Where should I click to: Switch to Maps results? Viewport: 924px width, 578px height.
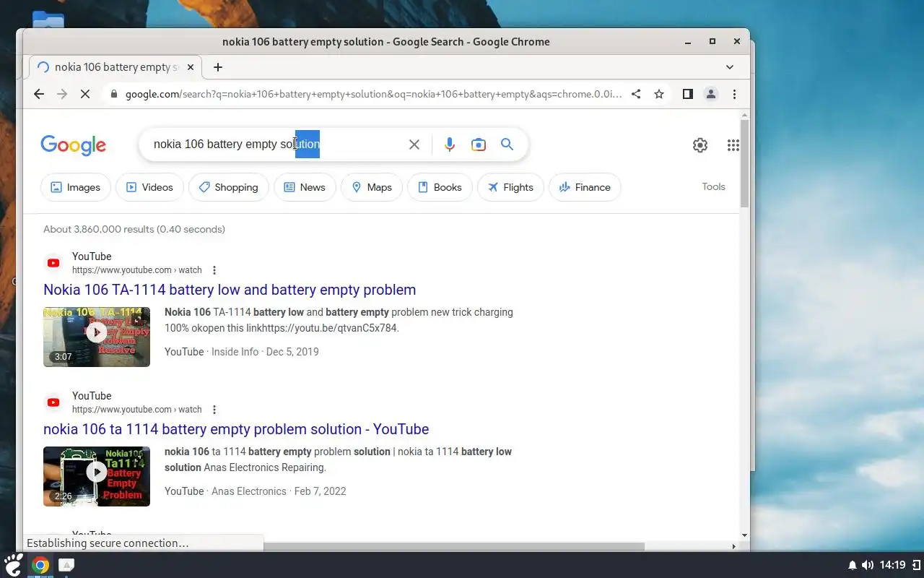pyautogui.click(x=372, y=187)
